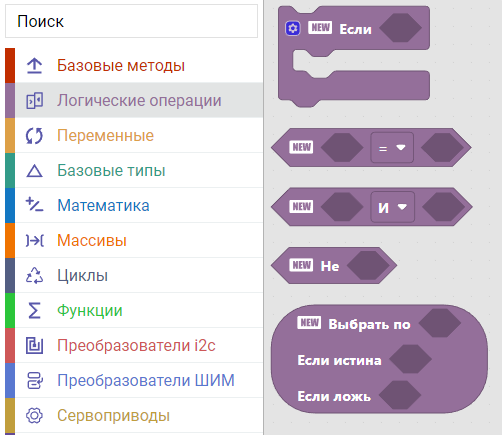502x435 pixels.
Task: Click the NEW badge on the Если block
Action: [x=320, y=28]
